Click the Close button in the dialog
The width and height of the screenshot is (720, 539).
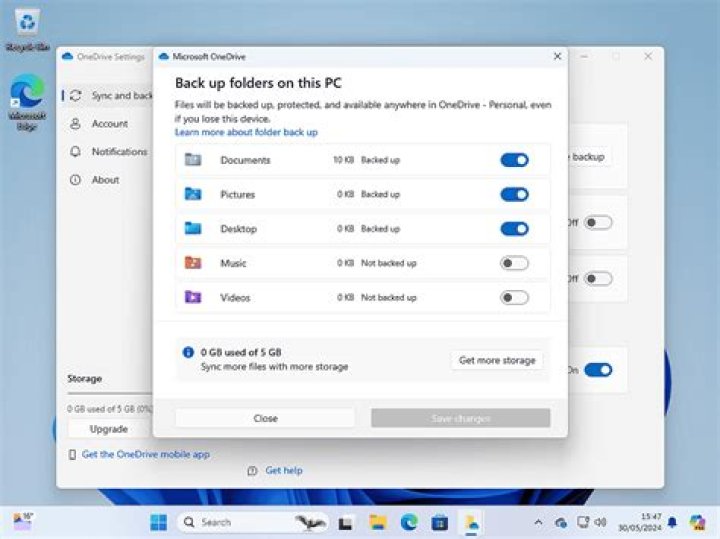click(x=265, y=418)
